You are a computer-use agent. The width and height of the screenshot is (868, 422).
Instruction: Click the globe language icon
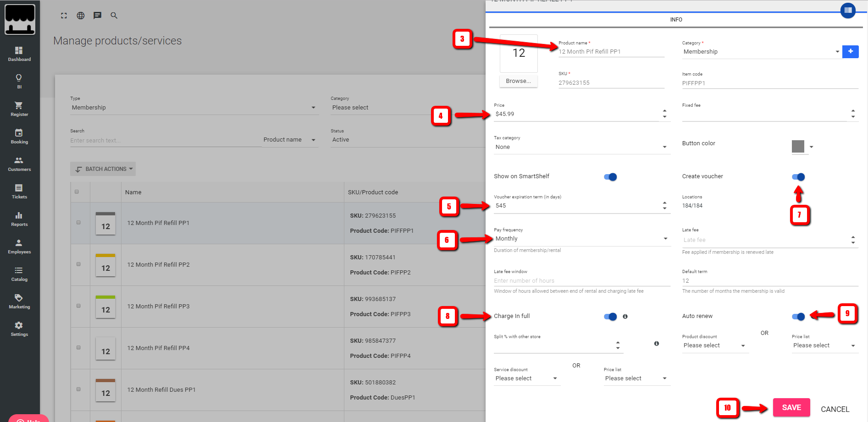(x=81, y=16)
